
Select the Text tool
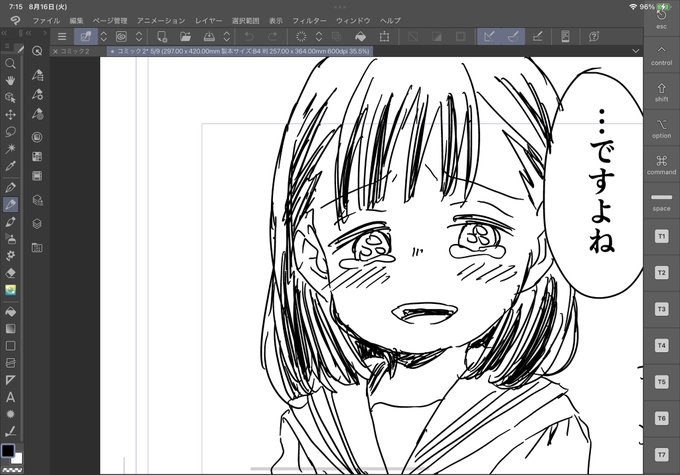pyautogui.click(x=10, y=397)
